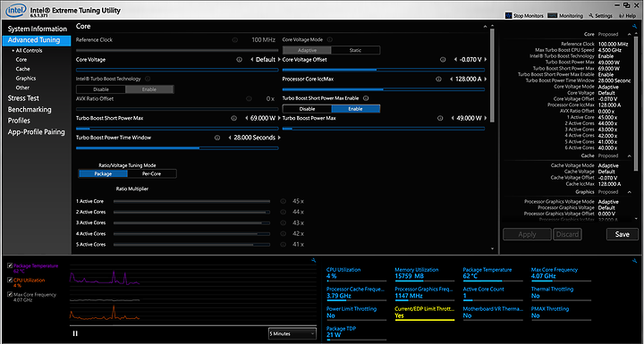The width and height of the screenshot is (644, 344).
Task: Collapse Cache proposed settings list
Action: [x=630, y=155]
